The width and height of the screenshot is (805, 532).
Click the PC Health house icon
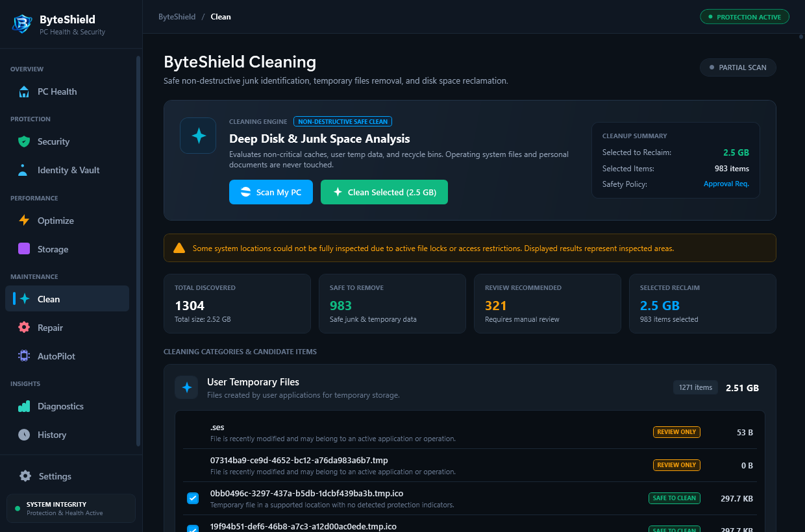[x=24, y=91]
